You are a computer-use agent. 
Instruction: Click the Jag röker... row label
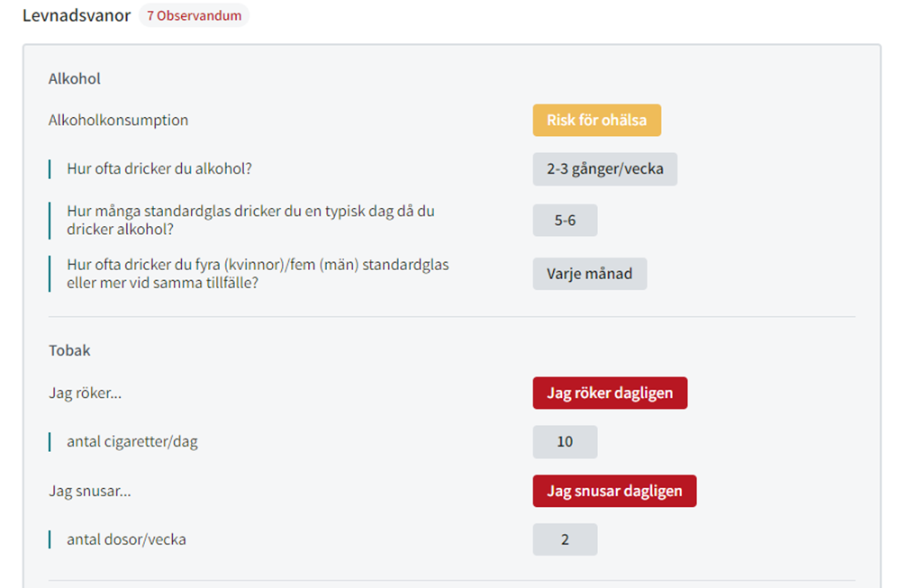pyautogui.click(x=85, y=394)
